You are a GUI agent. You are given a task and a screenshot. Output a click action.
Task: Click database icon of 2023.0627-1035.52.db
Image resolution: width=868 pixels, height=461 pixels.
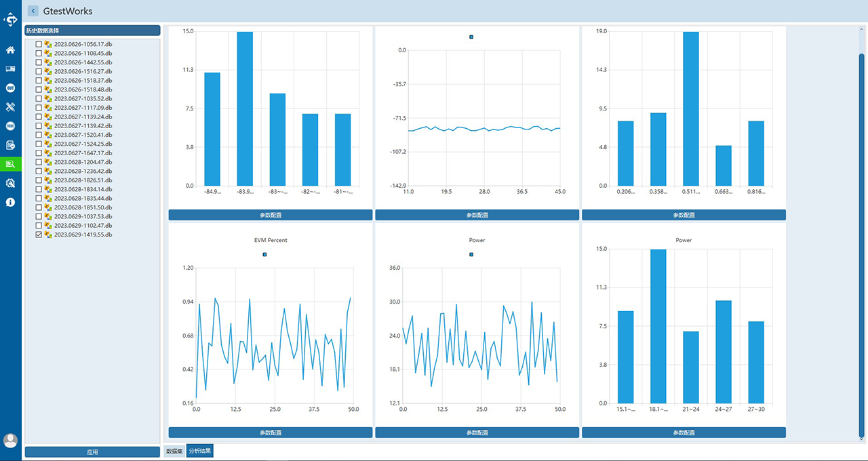click(x=48, y=98)
